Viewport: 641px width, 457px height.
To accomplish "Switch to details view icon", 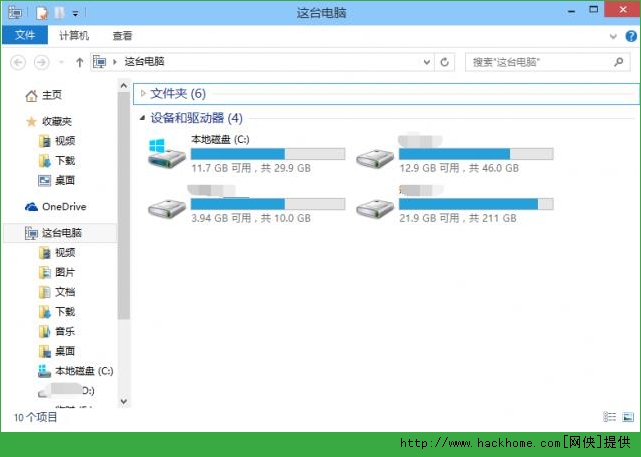I will click(609, 417).
